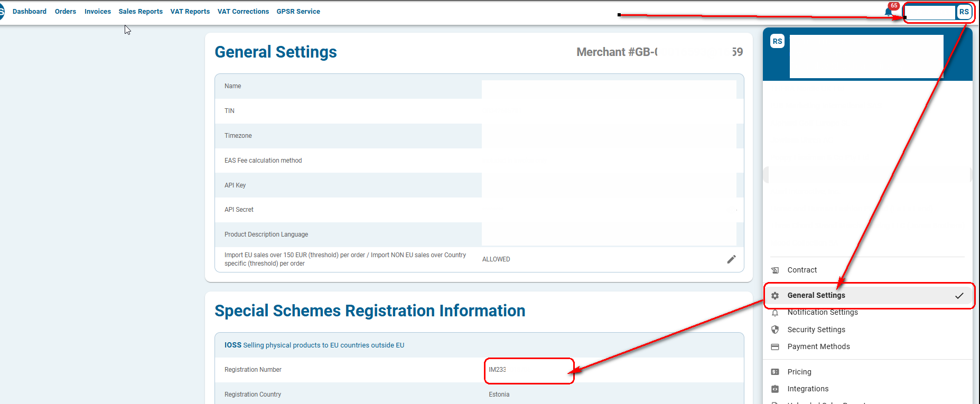Go to the Orders section

tap(66, 12)
